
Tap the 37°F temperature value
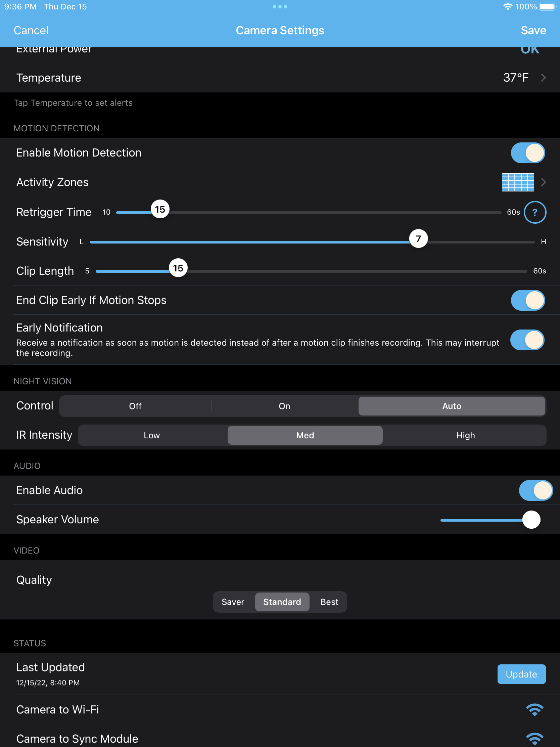[516, 78]
